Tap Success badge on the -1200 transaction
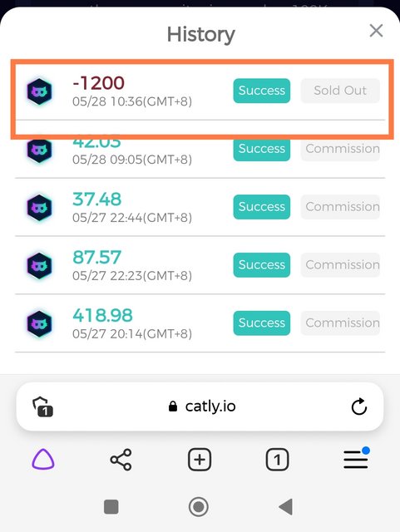400x532 pixels. tap(262, 91)
